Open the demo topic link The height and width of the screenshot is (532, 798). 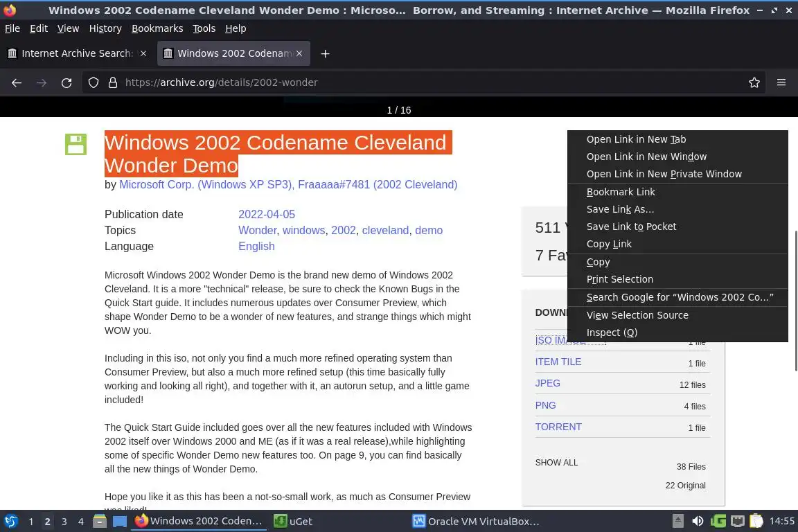pos(429,230)
